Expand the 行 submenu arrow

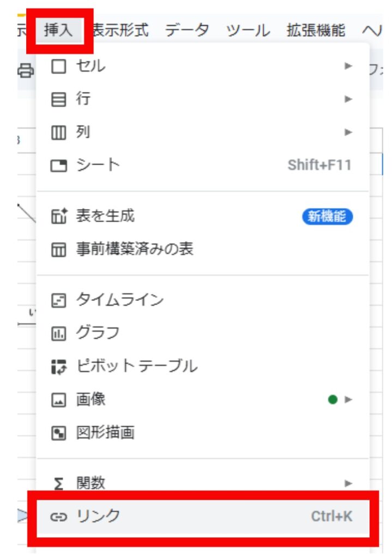tap(348, 99)
